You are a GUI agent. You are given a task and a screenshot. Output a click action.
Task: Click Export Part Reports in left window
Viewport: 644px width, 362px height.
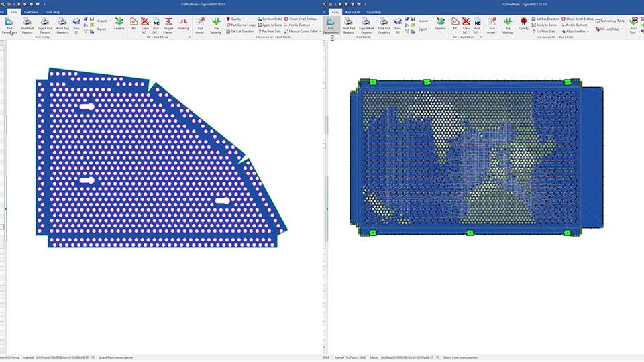pyautogui.click(x=45, y=25)
